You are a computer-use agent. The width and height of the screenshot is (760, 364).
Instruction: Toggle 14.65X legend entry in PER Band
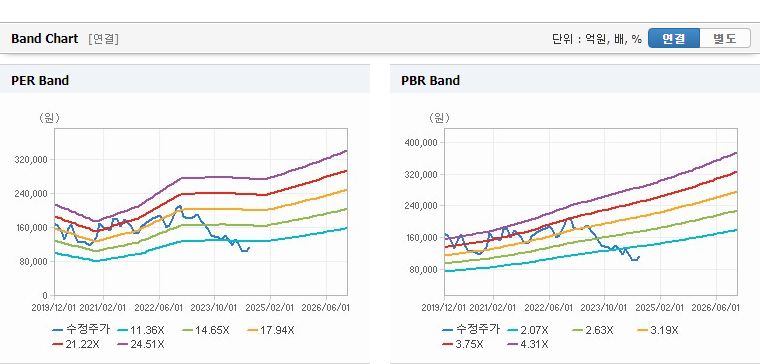click(206, 331)
